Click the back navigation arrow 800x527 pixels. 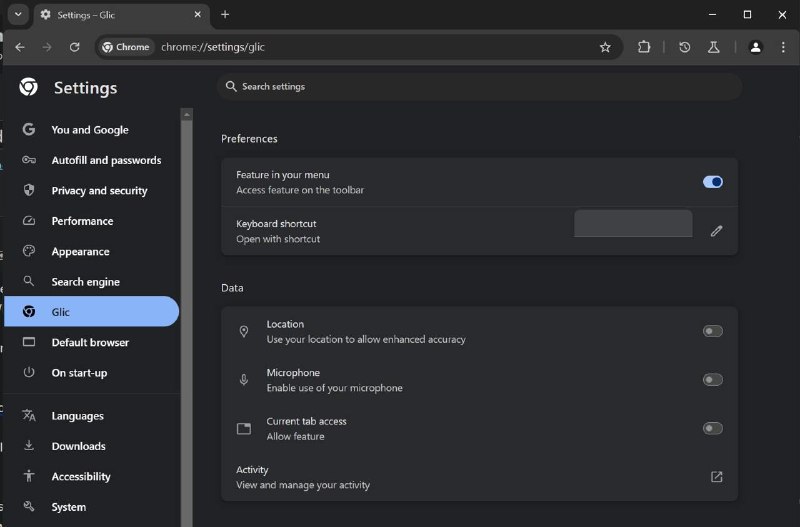pyautogui.click(x=20, y=47)
